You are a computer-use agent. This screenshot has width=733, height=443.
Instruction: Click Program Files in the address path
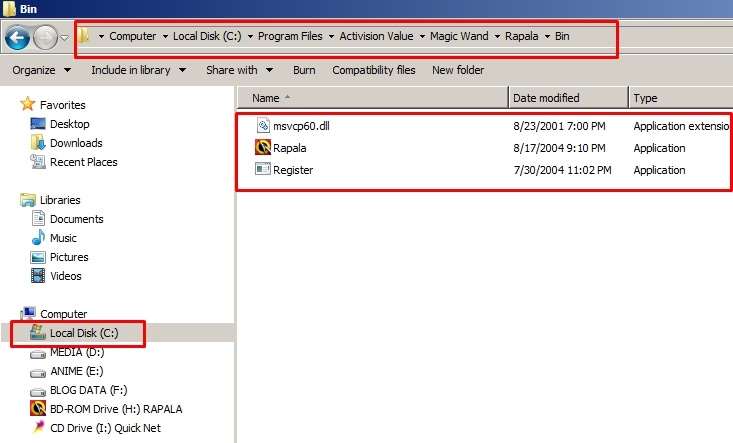tap(290, 36)
